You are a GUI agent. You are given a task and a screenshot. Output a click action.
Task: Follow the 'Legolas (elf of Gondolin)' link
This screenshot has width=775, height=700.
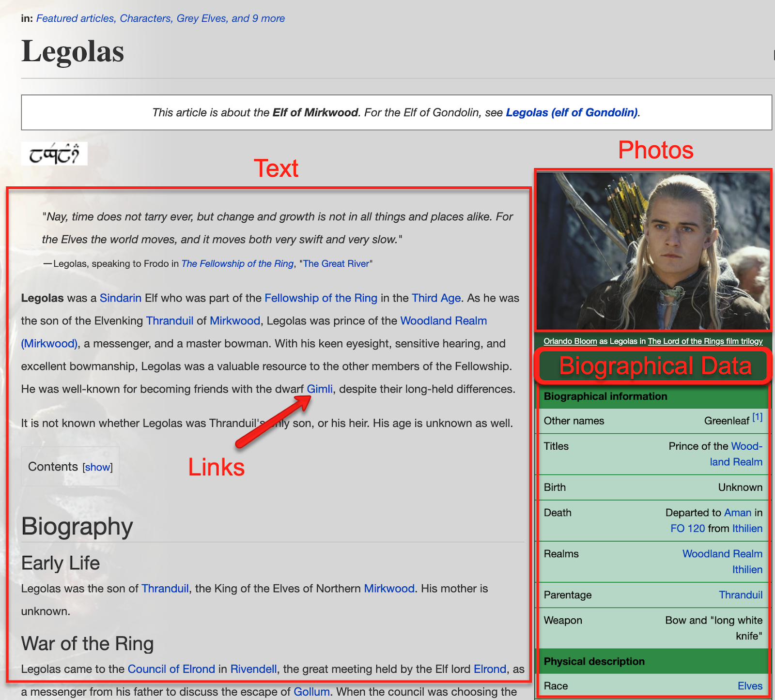click(x=572, y=113)
